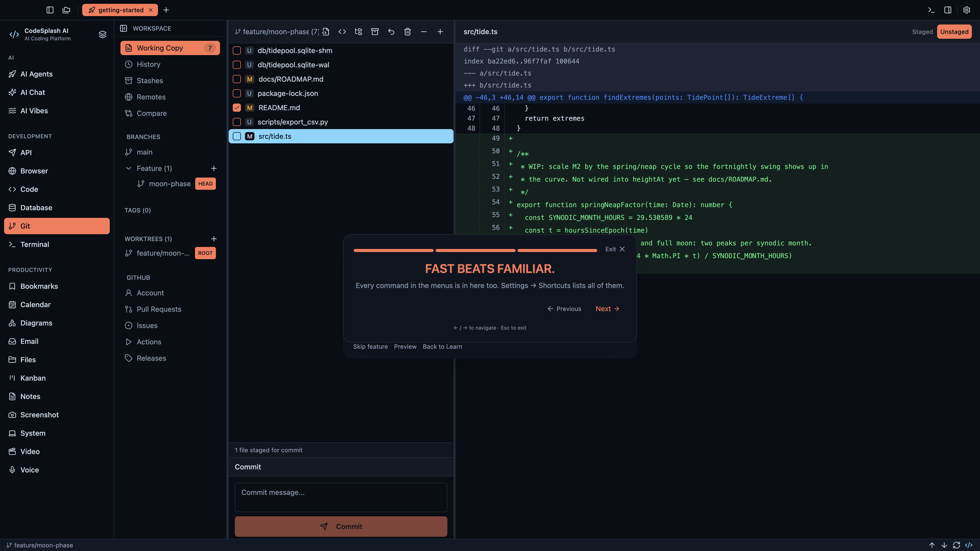Collapse the workspace panel icon

point(124,28)
